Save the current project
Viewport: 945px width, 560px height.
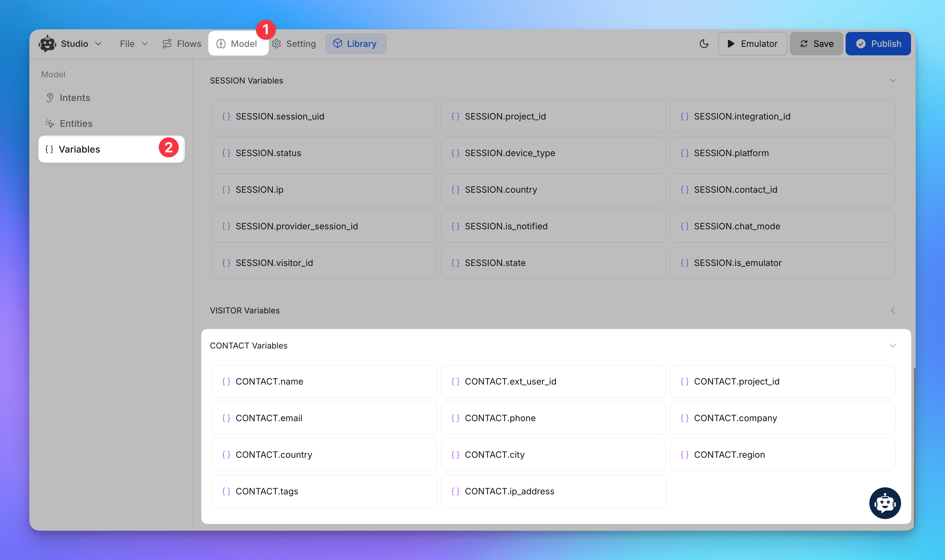pyautogui.click(x=816, y=44)
